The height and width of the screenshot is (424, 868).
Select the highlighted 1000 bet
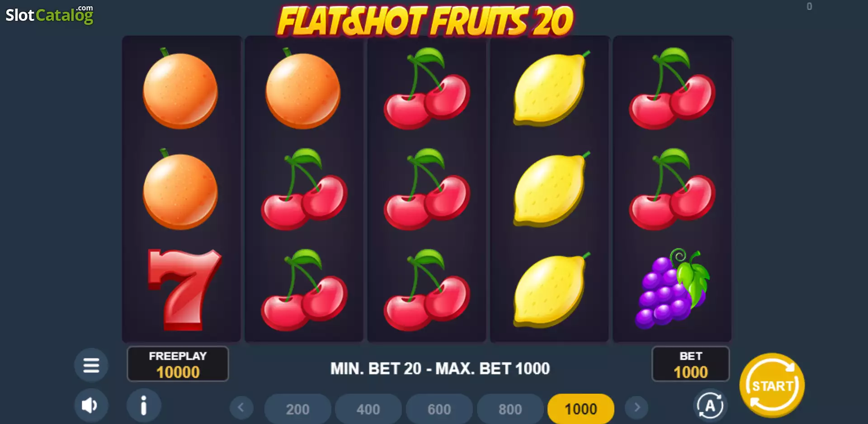click(581, 409)
